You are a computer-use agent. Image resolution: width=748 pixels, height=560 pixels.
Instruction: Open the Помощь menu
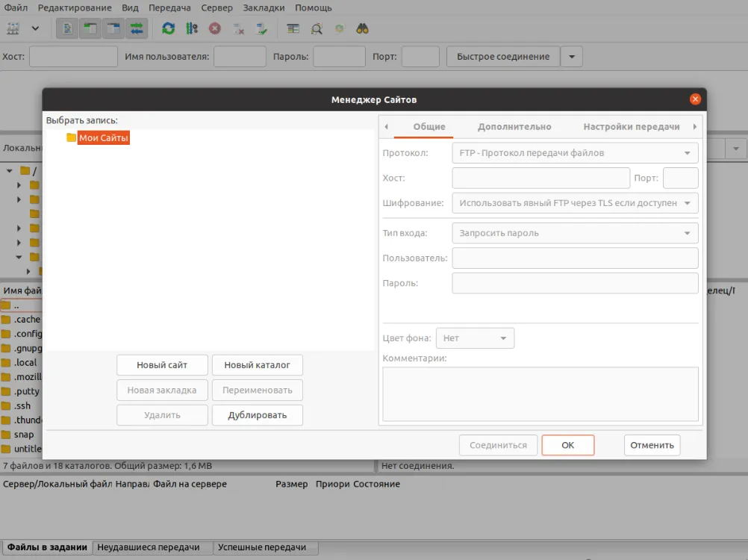(x=314, y=7)
